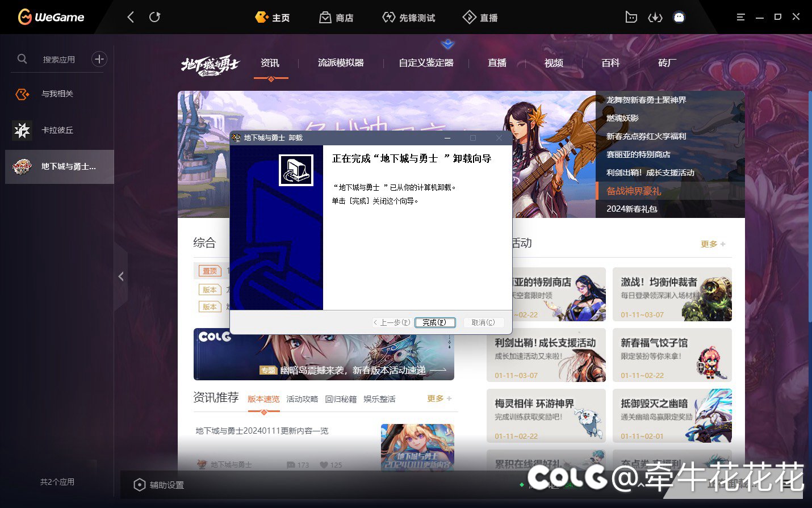The width and height of the screenshot is (812, 508).
Task: Open 辅助设置 at the bottom
Action: pos(159,485)
